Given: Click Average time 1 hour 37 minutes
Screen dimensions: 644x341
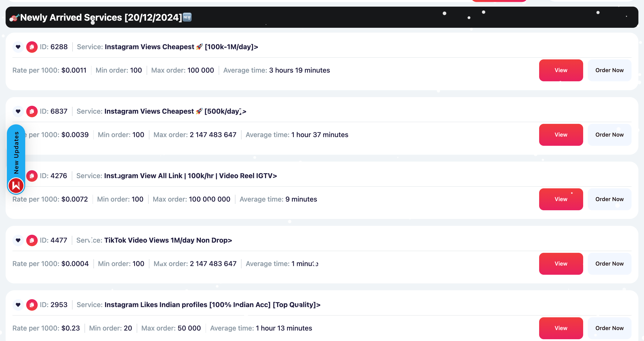Looking at the screenshot, I should 320,135.
